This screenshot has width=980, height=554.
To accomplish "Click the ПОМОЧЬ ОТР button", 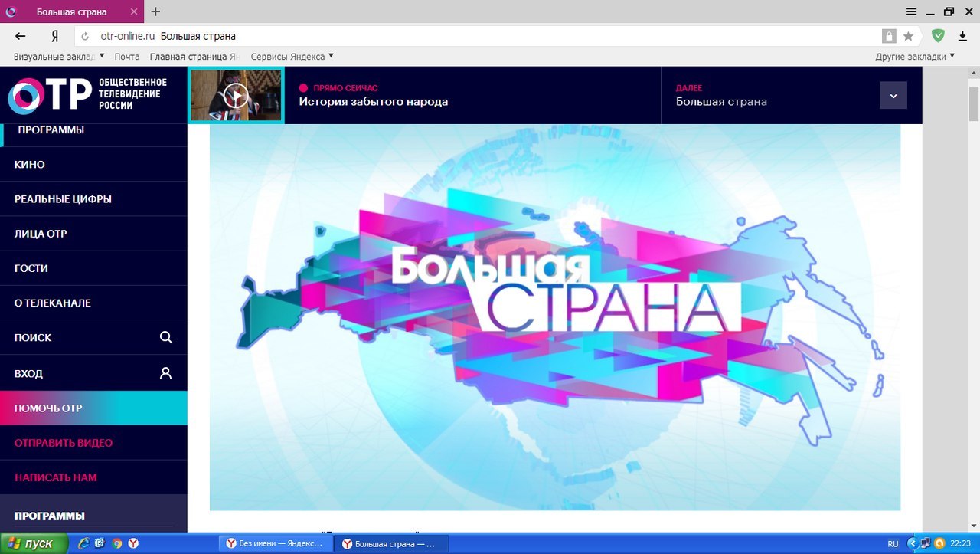I will [93, 408].
